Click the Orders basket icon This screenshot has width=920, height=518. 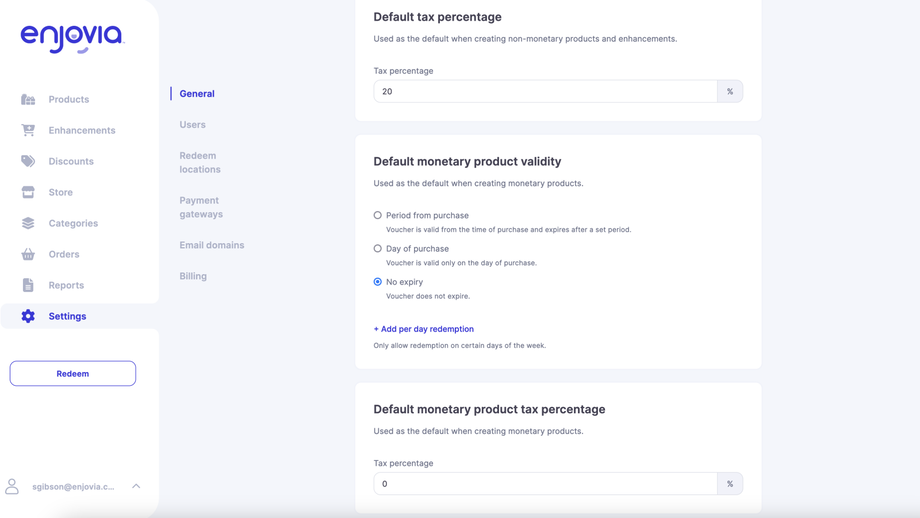click(x=28, y=254)
